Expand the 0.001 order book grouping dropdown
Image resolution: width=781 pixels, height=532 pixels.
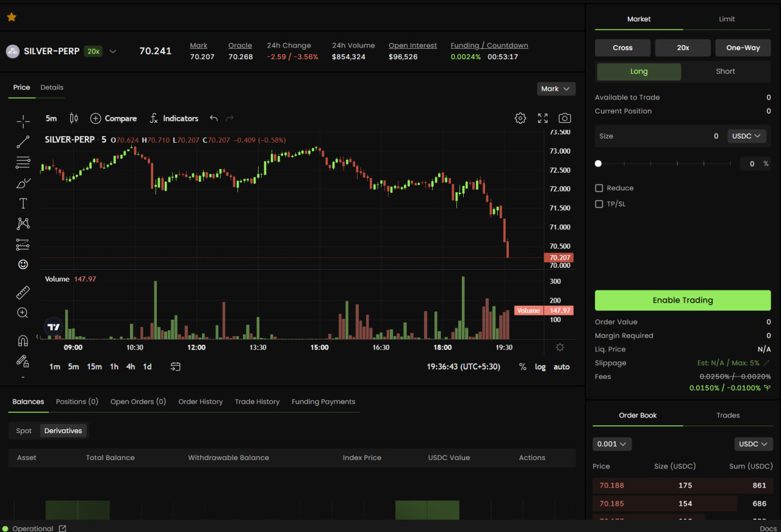pyautogui.click(x=612, y=444)
